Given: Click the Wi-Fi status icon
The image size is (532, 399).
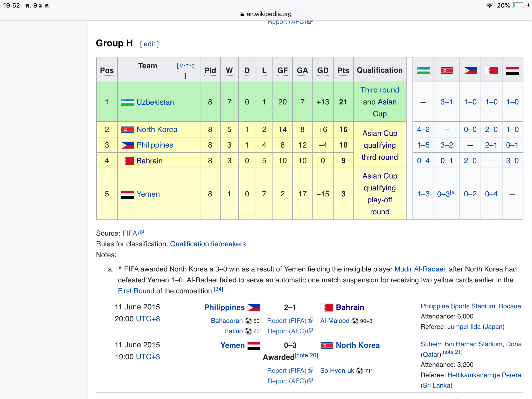Looking at the screenshot, I should coord(489,5).
